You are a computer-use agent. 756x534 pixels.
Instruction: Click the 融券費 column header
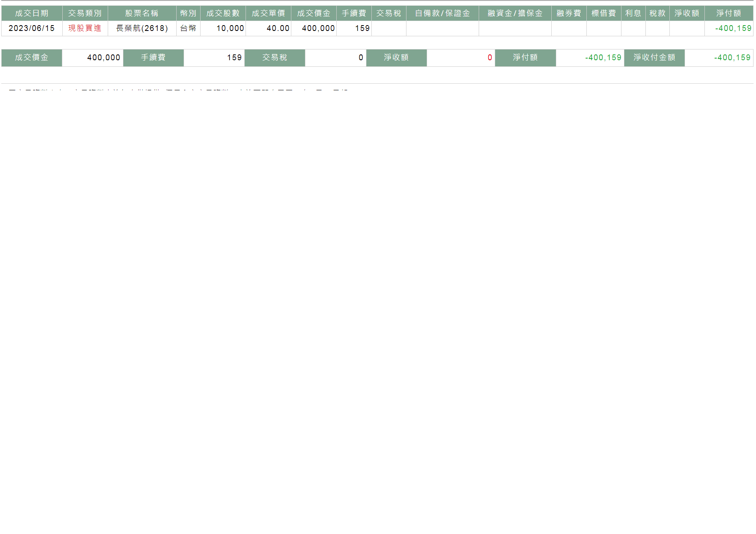click(x=569, y=13)
